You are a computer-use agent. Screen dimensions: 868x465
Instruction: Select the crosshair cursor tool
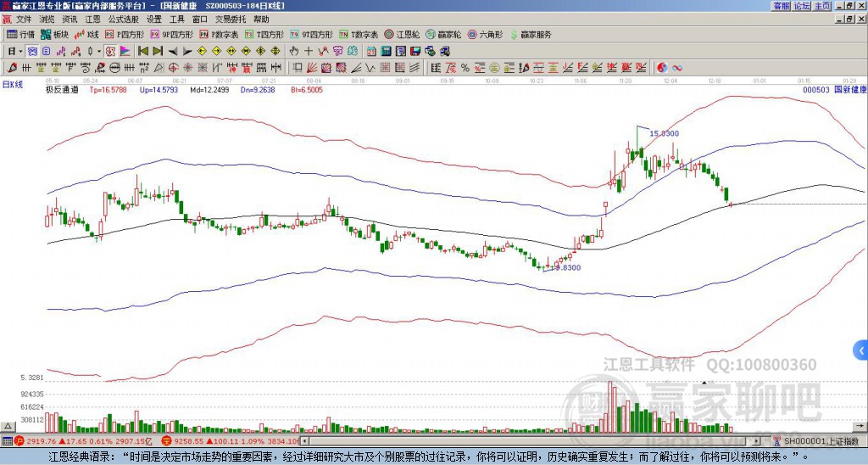tap(309, 52)
